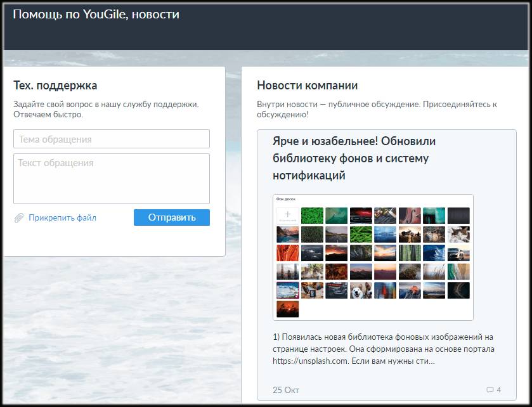532x407 pixels.
Task: Open the 'Прикрепить файл' link
Action: [x=62, y=218]
